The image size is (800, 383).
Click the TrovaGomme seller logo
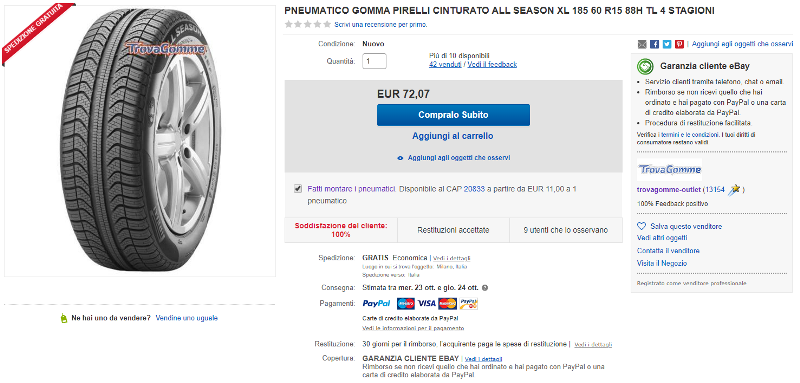(x=669, y=170)
